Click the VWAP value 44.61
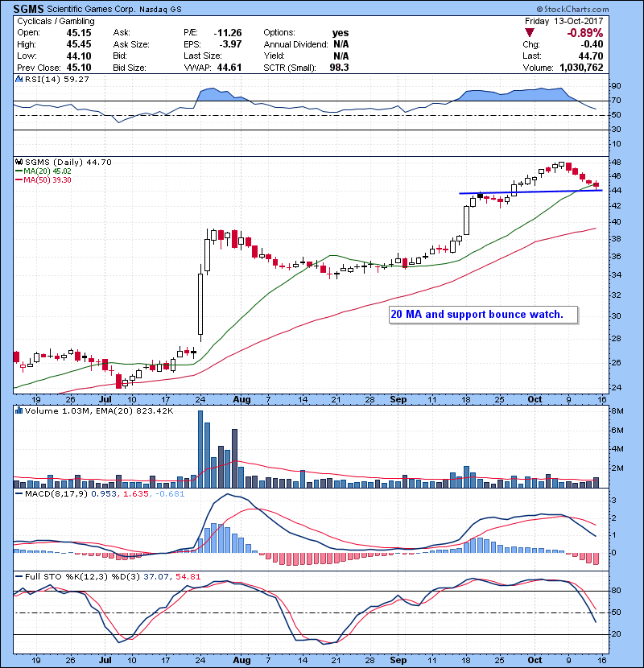644x668 pixels. pos(229,68)
